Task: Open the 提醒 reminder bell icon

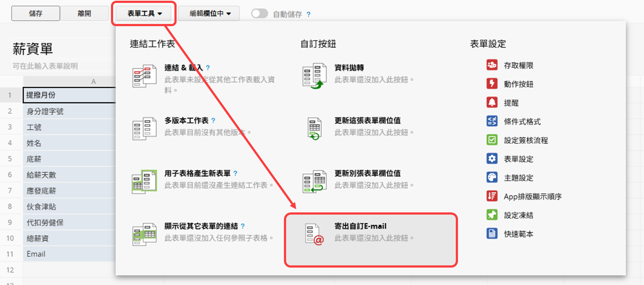Action: coord(492,103)
